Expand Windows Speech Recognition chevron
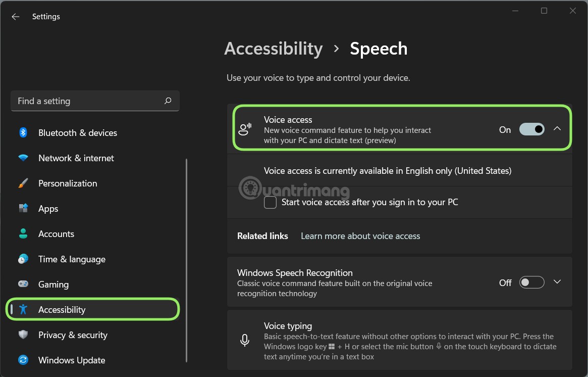Viewport: 588px width, 377px height. (x=557, y=281)
